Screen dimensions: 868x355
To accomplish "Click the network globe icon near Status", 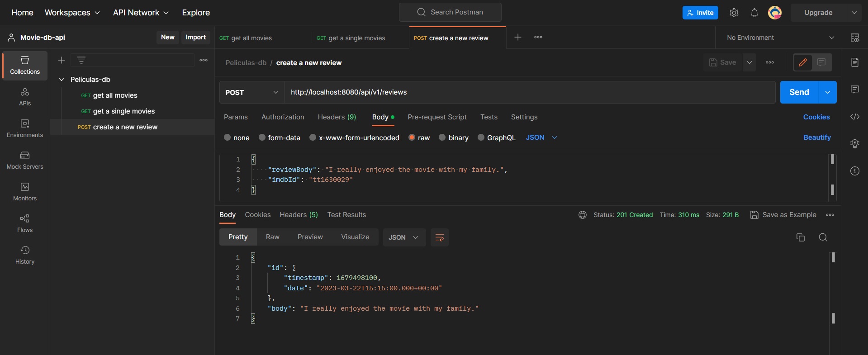I will [583, 215].
